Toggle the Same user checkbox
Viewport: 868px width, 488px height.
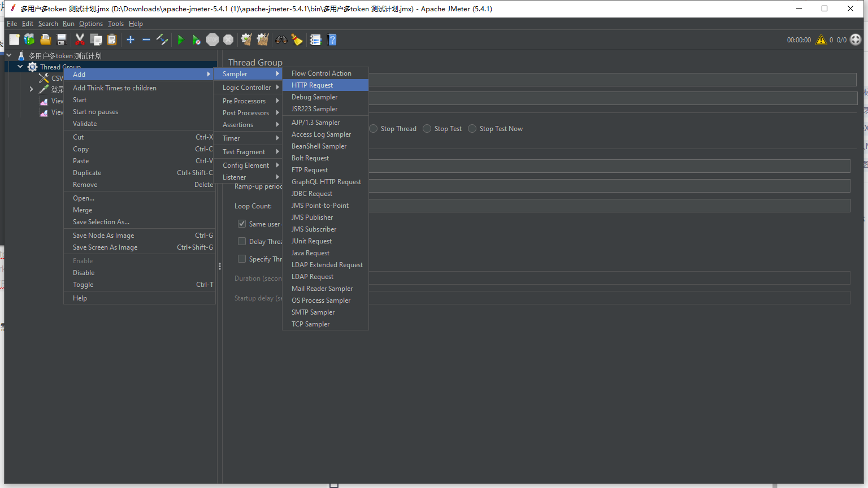pyautogui.click(x=242, y=224)
